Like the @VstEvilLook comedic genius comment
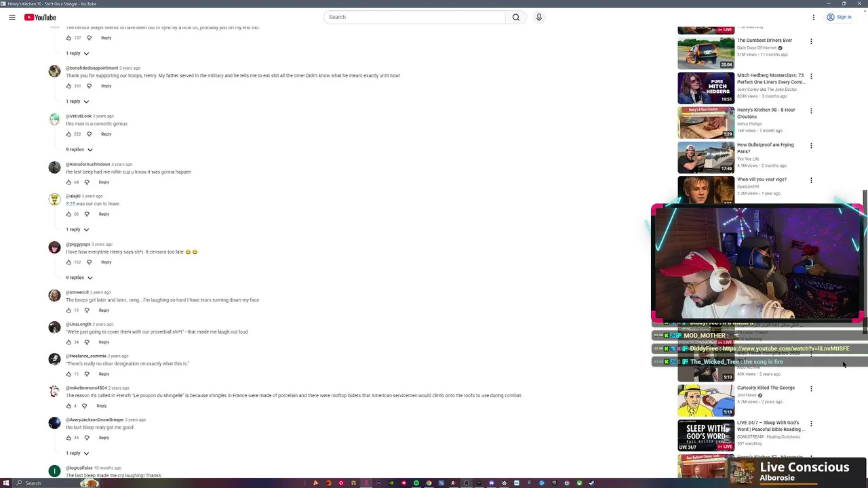 [68, 134]
